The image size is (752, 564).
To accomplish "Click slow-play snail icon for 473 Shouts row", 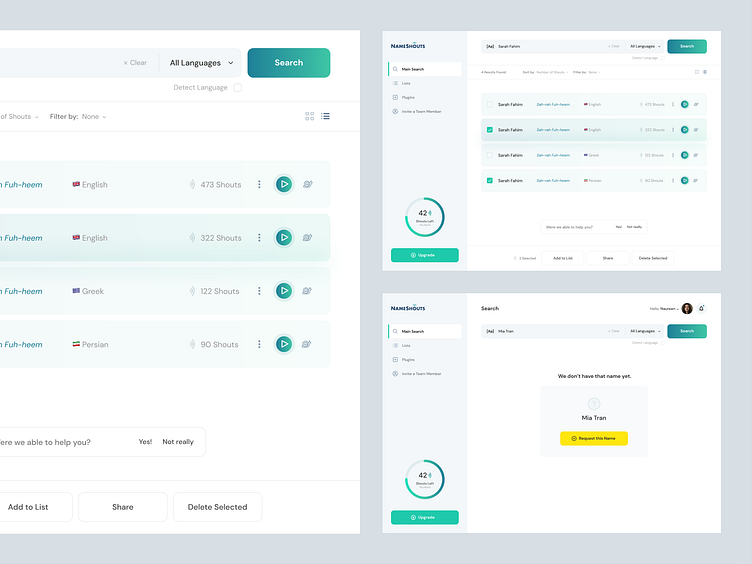I will tap(308, 184).
